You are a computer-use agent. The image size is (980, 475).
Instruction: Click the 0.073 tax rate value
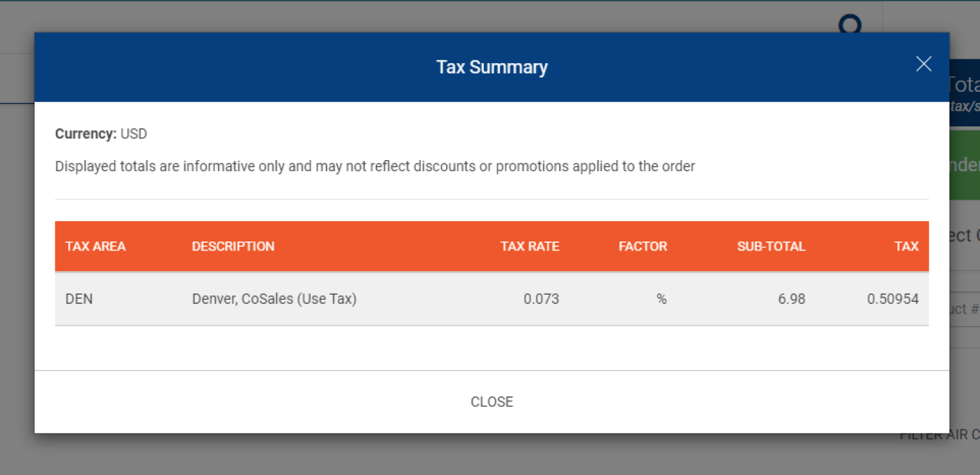542,299
